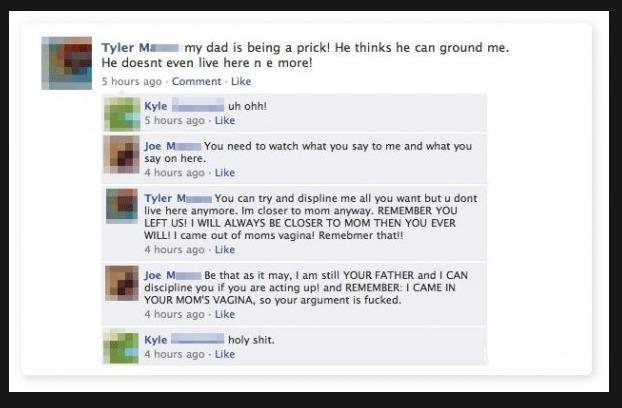Like Tyler's 'closer to mom' comment

point(225,249)
